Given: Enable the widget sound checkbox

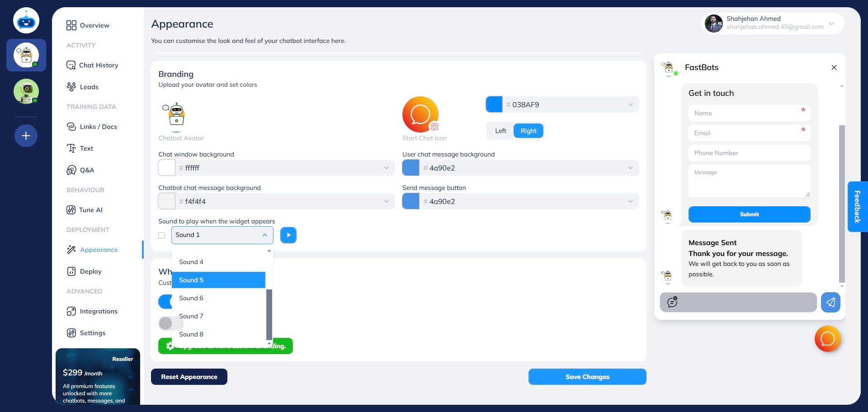Looking at the screenshot, I should coord(161,236).
